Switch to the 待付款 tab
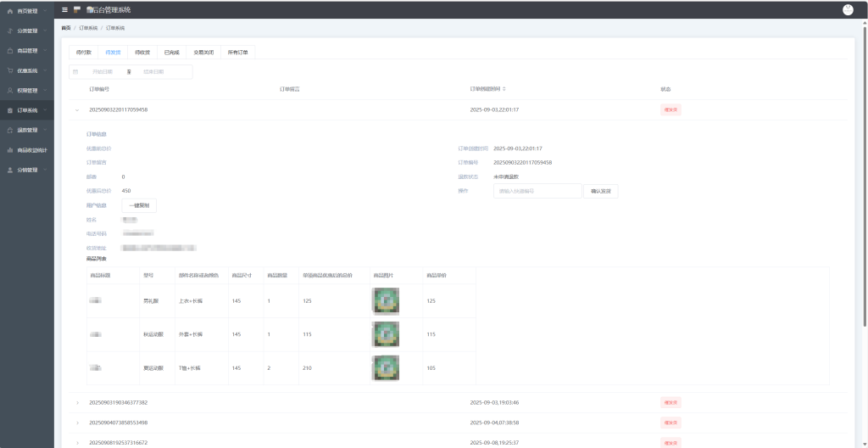The height and width of the screenshot is (448, 868). click(x=84, y=53)
